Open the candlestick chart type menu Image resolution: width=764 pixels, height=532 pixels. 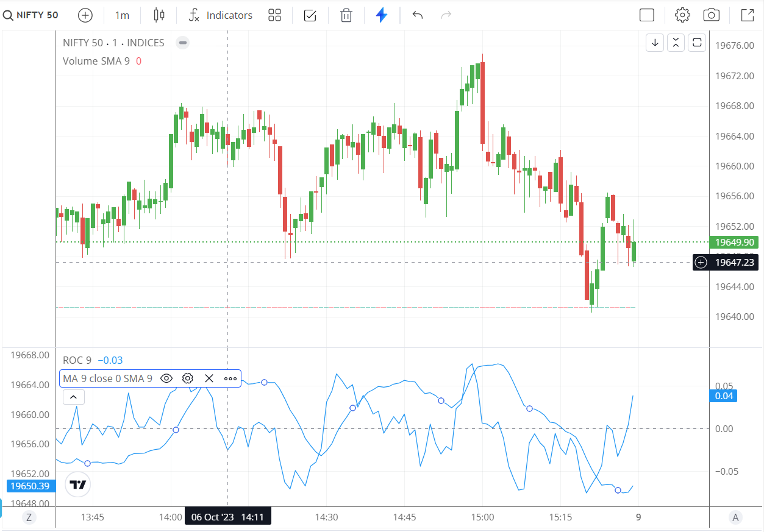point(159,15)
